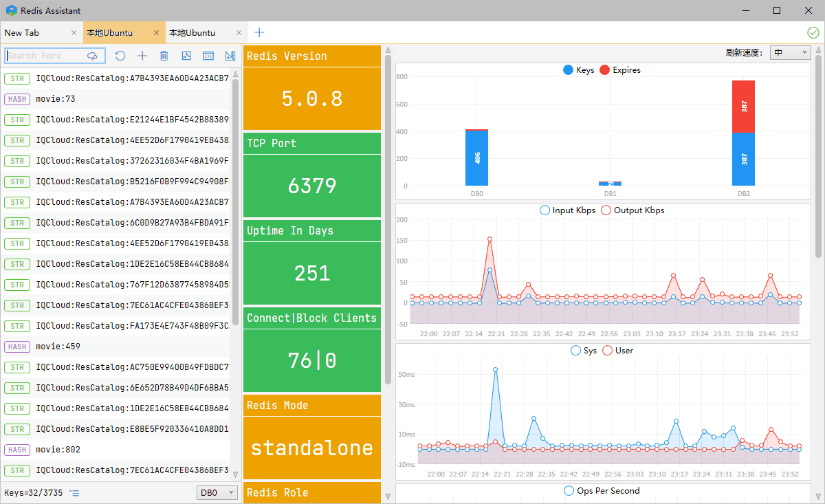Select key IQCloud:ResCatalog:E21244E1BF4542B88389
825x504 pixels.
(x=115, y=120)
